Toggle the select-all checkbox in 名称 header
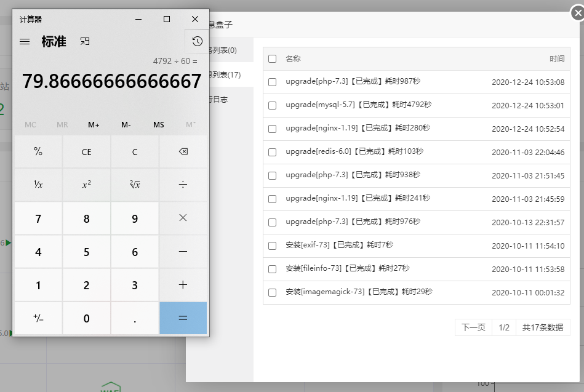This screenshot has height=392, width=584. (x=272, y=58)
